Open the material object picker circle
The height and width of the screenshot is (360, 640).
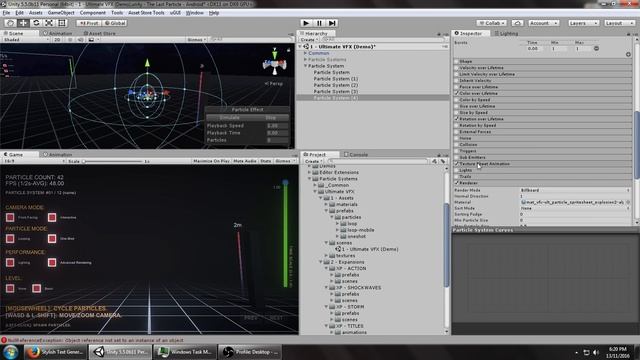pyautogui.click(x=628, y=202)
